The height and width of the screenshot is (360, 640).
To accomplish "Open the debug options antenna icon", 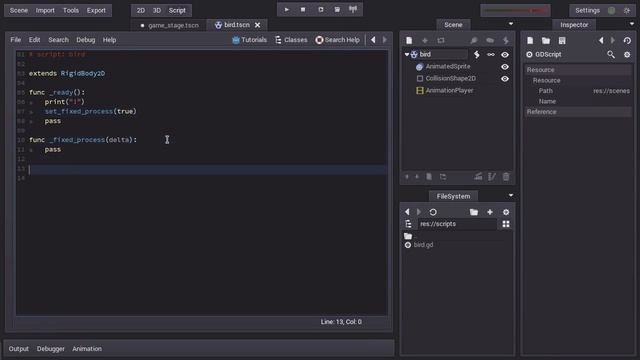I will pyautogui.click(x=353, y=9).
